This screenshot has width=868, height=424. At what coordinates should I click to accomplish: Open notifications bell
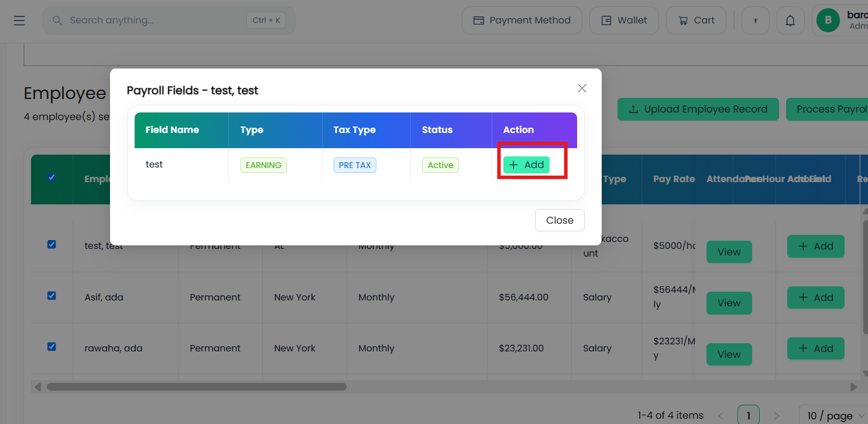[x=790, y=20]
